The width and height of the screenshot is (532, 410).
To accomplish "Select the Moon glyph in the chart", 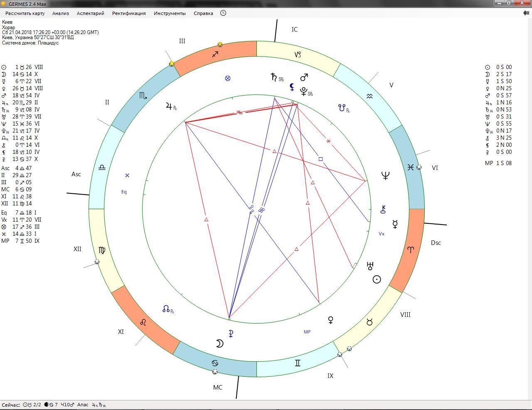I will 219,343.
